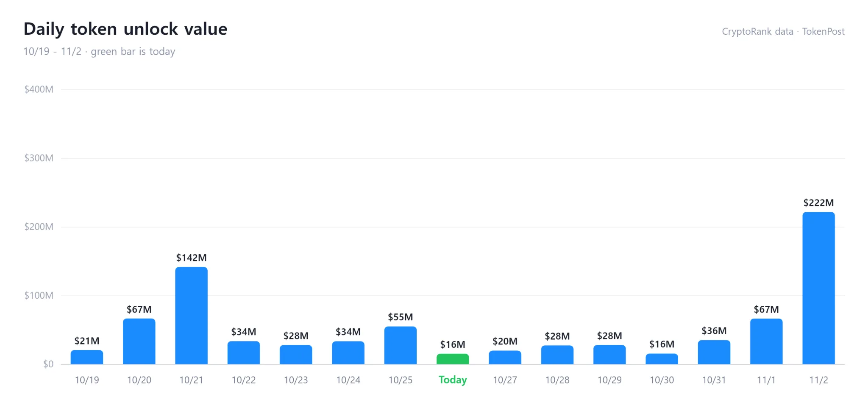
Task: Select the "$34M" label above 10/22
Action: click(x=244, y=332)
